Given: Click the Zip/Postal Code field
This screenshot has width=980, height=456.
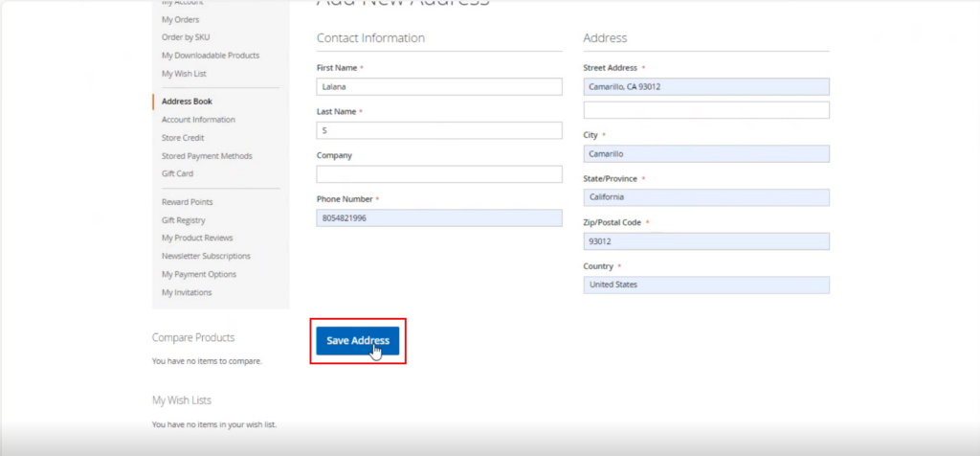Looking at the screenshot, I should coord(706,241).
